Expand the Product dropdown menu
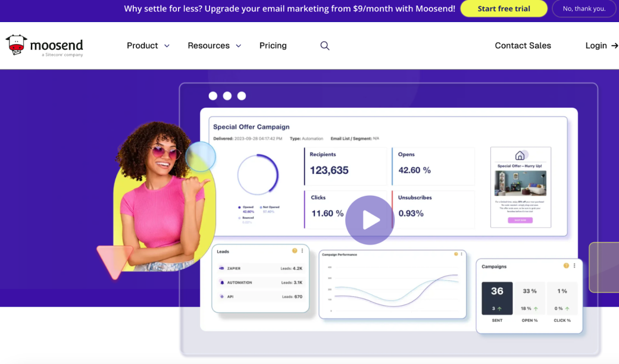 click(148, 46)
